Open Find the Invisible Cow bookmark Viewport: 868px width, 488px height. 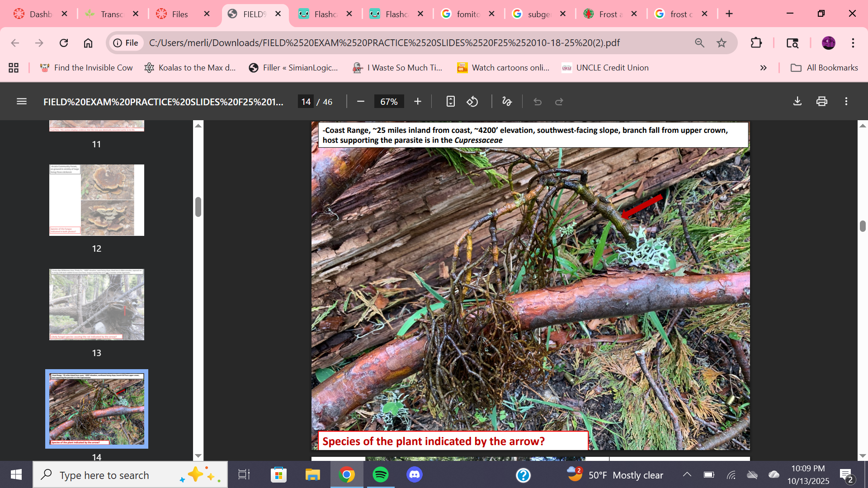click(87, 68)
